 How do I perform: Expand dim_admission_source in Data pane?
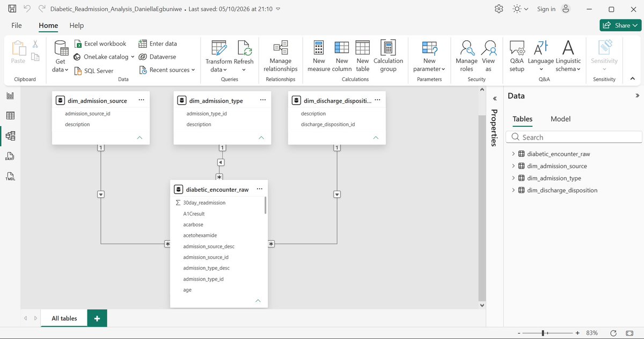pyautogui.click(x=513, y=166)
